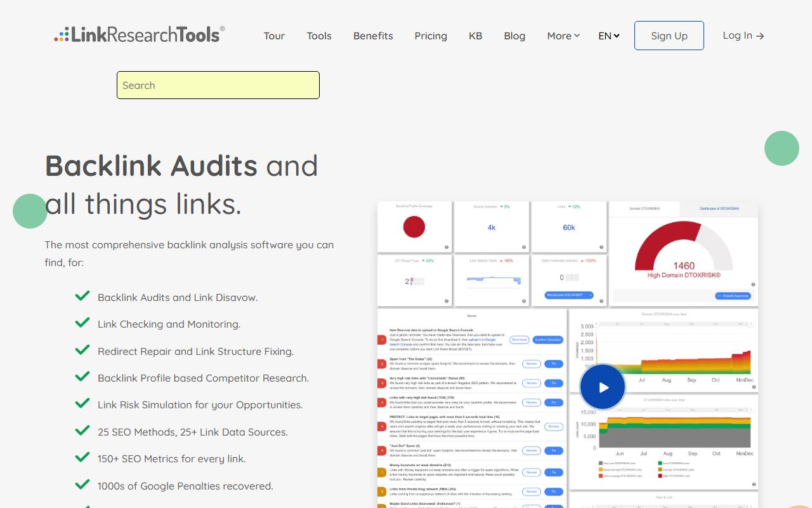Expand the More dropdown menu
Viewport: 812px width, 508px height.
pyautogui.click(x=563, y=36)
